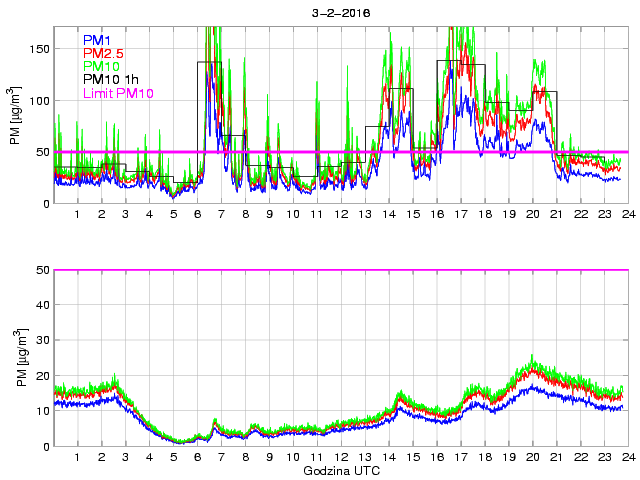The height and width of the screenshot is (480, 640).
Task: Click the PM1 legend entry
Action: (97, 40)
